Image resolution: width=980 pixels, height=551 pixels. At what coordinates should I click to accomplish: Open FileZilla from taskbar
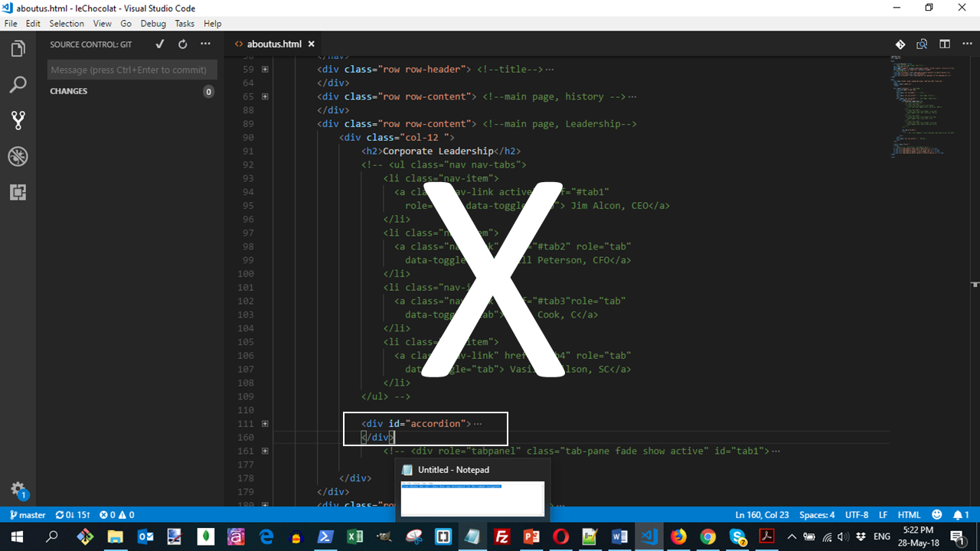[x=502, y=536]
